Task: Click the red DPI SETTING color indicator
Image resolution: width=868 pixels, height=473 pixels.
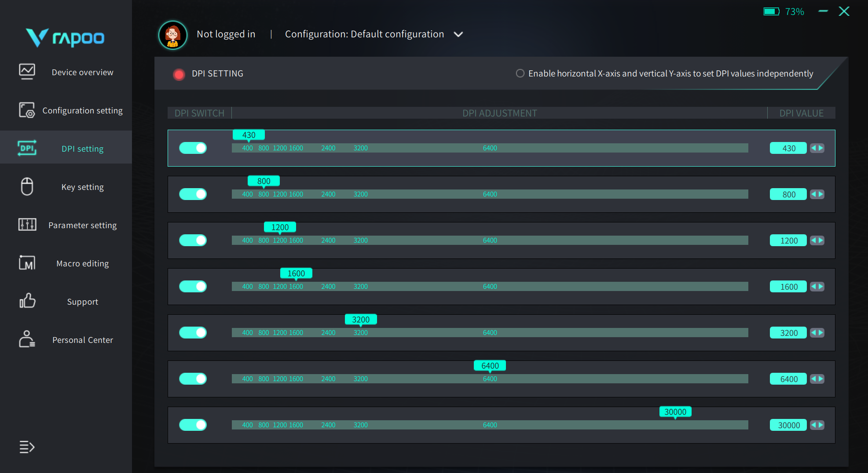Action: pos(179,74)
